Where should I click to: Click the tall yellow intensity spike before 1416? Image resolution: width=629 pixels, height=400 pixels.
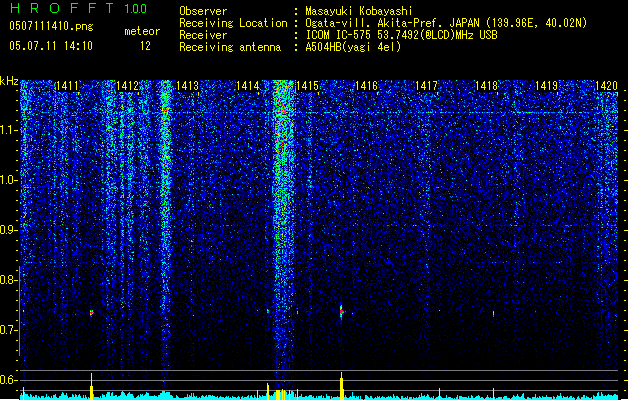[x=342, y=386]
